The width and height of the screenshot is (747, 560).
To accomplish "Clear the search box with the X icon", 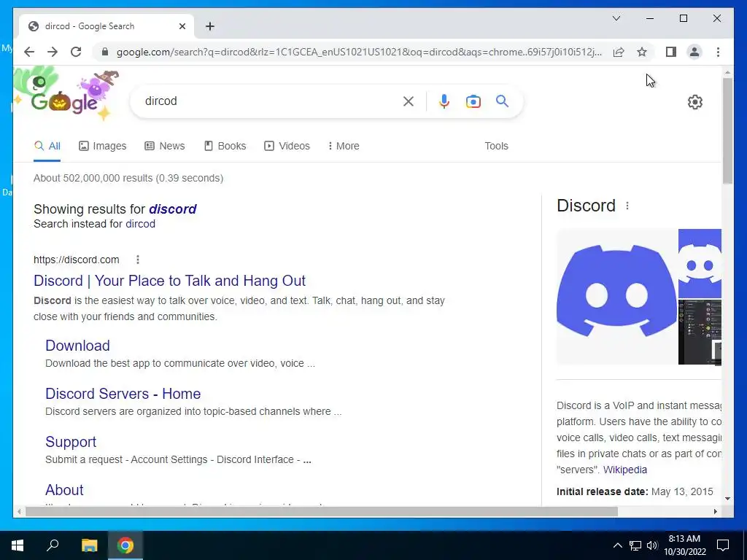I will coord(409,101).
